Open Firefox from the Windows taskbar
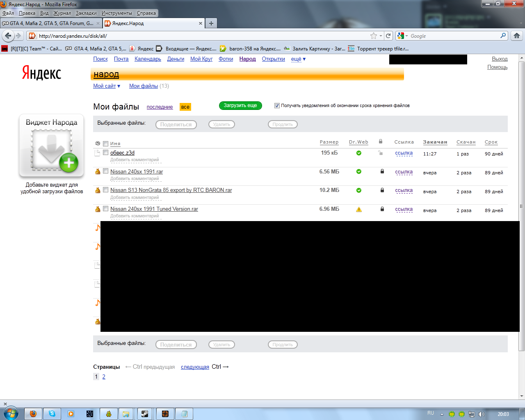The width and height of the screenshot is (525, 420). click(33, 414)
